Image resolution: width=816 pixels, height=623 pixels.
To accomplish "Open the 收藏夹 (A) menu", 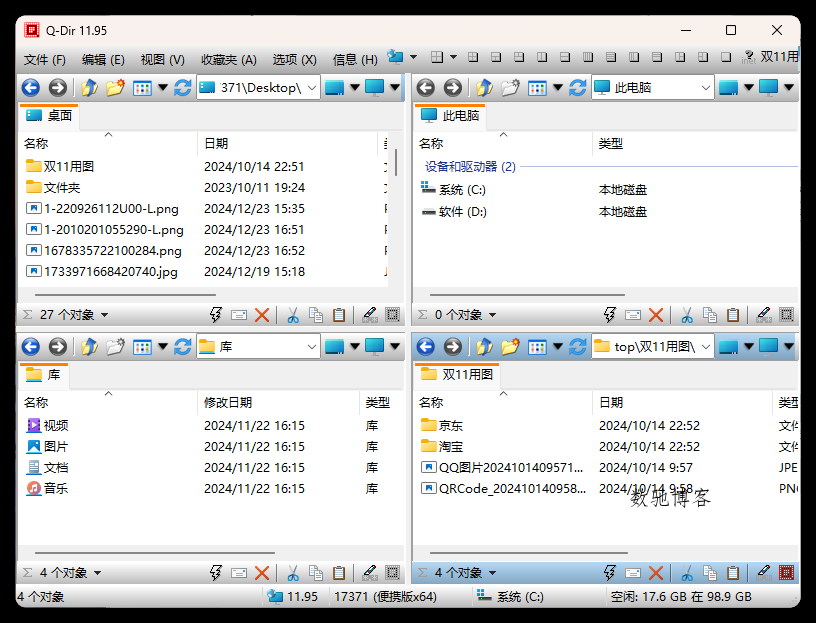I will click(x=229, y=60).
